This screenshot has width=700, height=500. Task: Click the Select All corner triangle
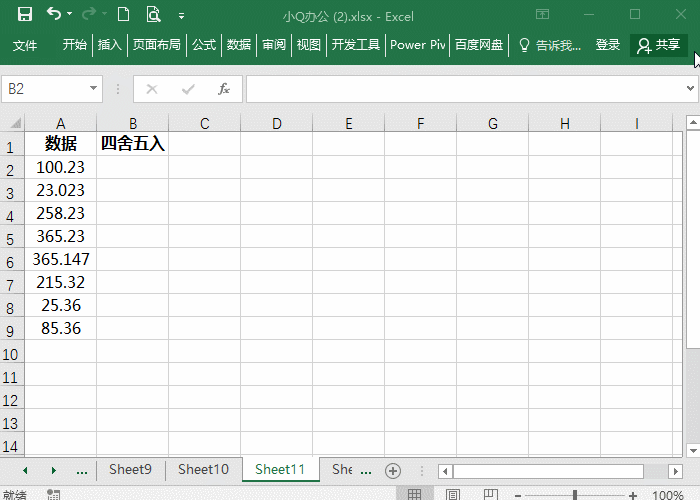click(x=15, y=123)
